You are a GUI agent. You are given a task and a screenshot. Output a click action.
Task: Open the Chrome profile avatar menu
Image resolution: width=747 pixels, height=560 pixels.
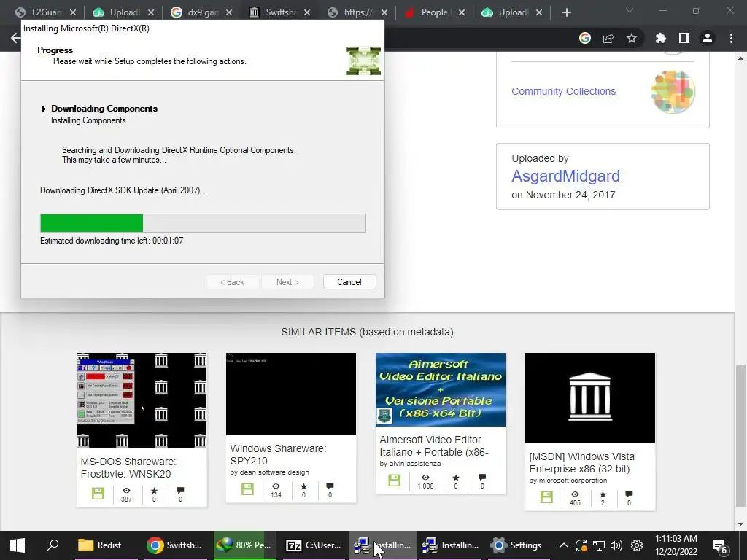(708, 38)
